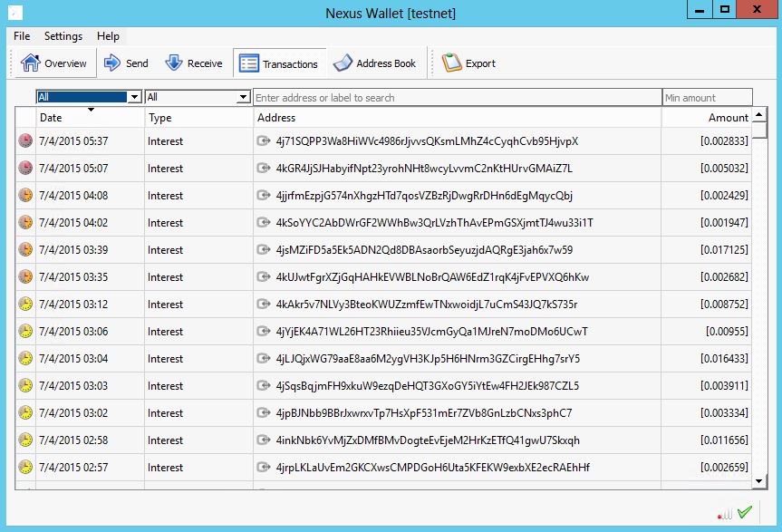Click the address arrow icon beside 4jsMZiFD5a5Ek5
Image resolution: width=782 pixels, height=532 pixels.
pyautogui.click(x=264, y=249)
